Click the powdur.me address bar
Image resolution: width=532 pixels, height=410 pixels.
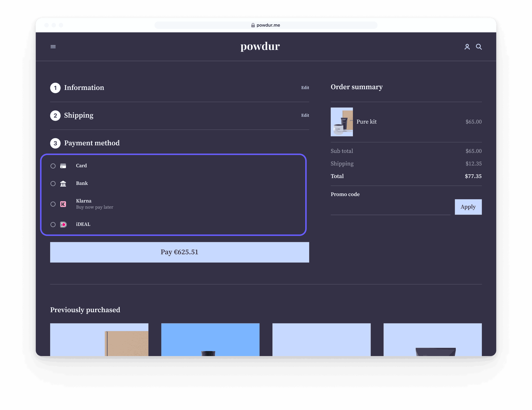pos(268,25)
